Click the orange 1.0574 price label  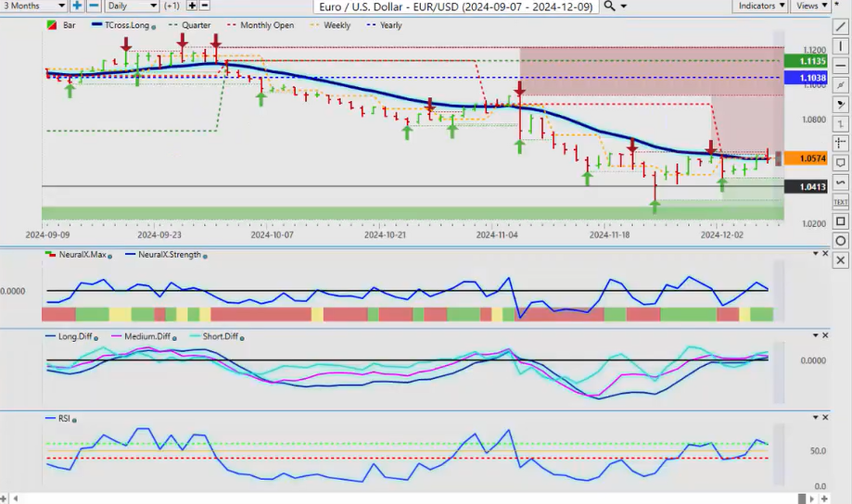coord(798,158)
